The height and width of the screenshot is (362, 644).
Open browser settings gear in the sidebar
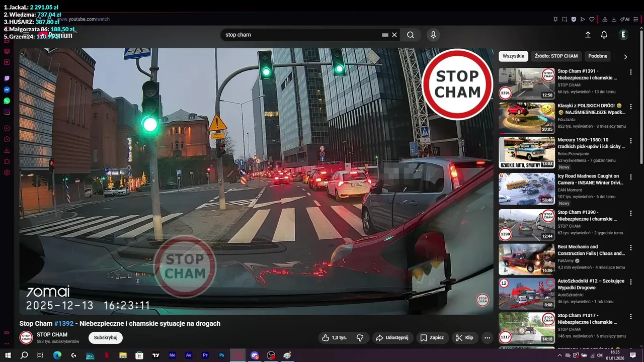(7, 172)
